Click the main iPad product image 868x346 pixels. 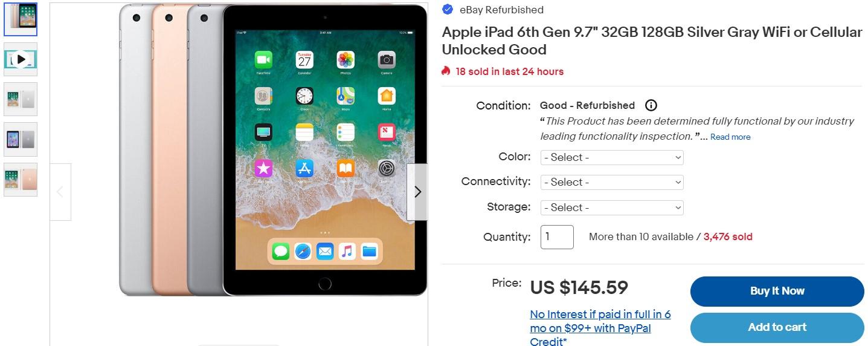tap(273, 150)
